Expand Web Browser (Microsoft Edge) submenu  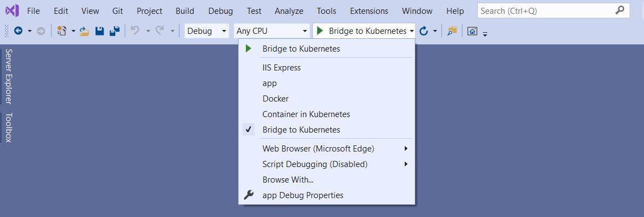(327, 149)
